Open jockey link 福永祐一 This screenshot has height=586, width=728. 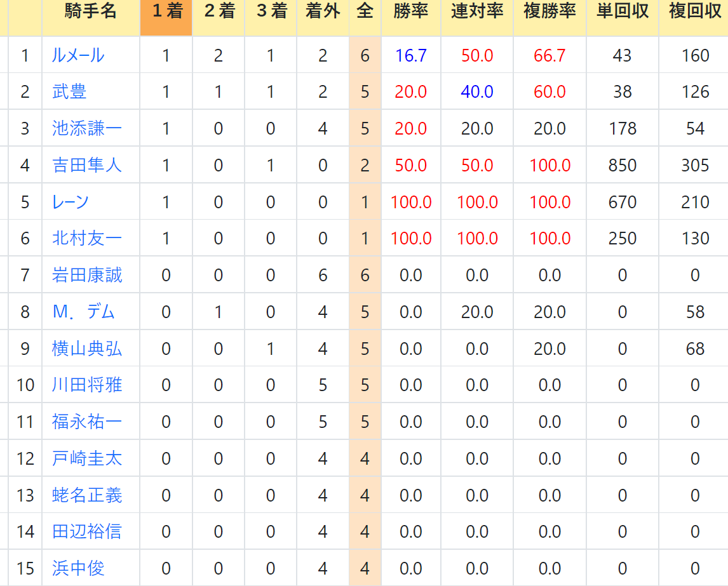[x=87, y=422]
